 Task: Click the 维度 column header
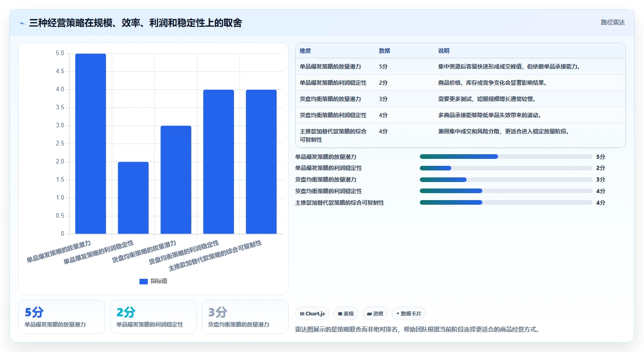click(x=305, y=51)
